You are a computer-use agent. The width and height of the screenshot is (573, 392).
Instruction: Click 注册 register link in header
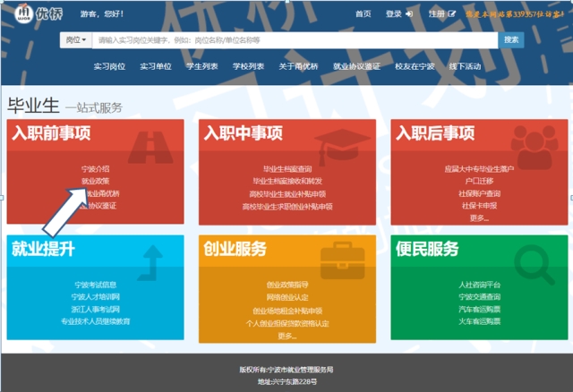(441, 14)
